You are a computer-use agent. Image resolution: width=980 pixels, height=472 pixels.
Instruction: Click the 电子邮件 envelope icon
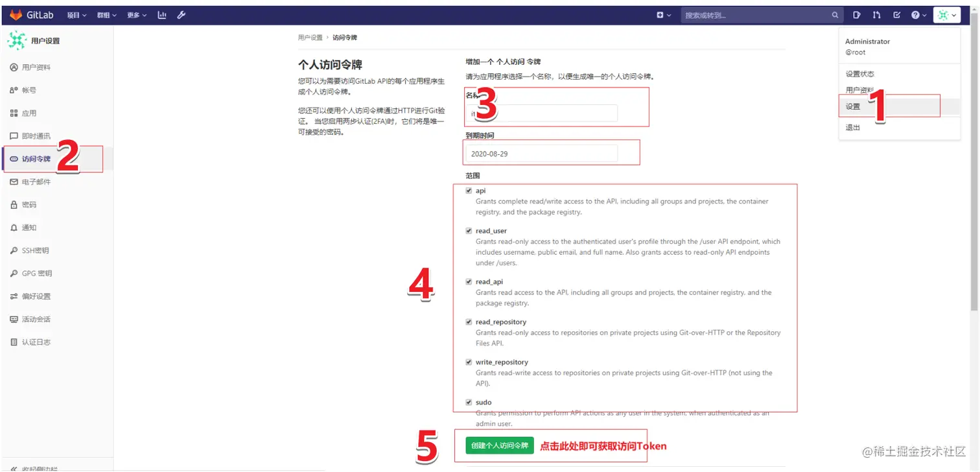(x=14, y=182)
